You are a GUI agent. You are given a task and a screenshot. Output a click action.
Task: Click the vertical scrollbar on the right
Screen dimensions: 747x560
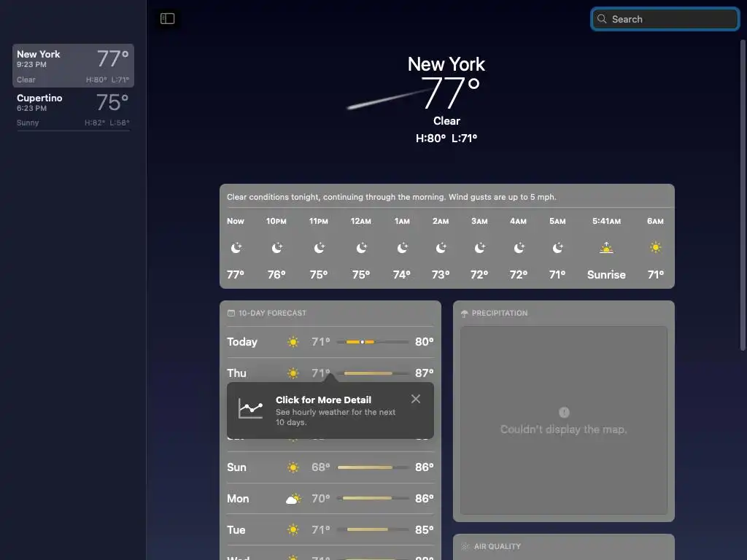click(x=742, y=195)
